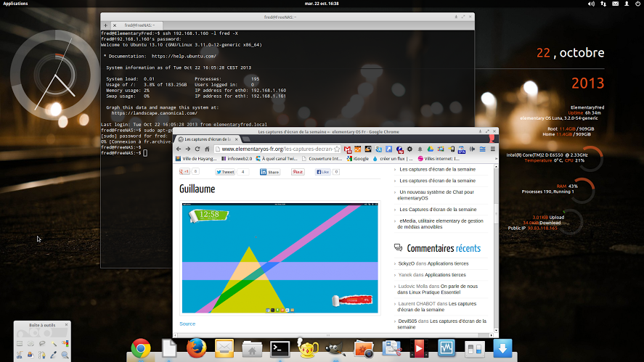Open the Couverture Int bookmark
This screenshot has height=362, width=644.
click(x=322, y=158)
